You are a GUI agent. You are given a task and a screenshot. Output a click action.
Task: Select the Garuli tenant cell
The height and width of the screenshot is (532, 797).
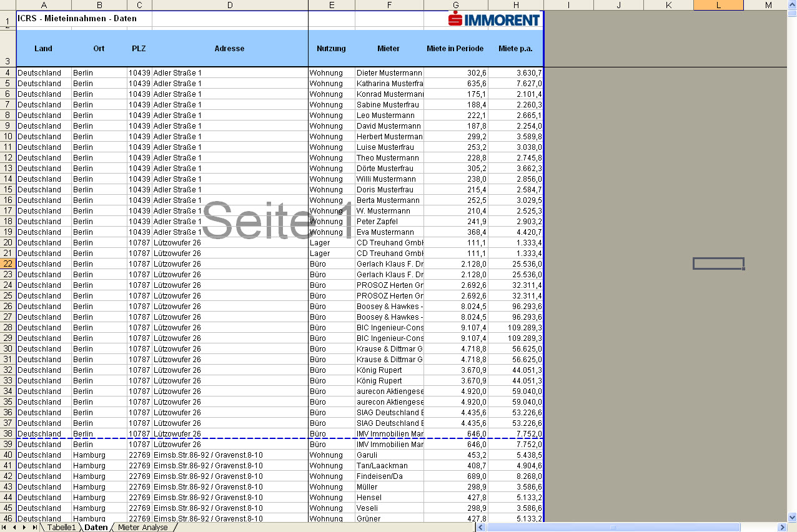[x=389, y=455]
